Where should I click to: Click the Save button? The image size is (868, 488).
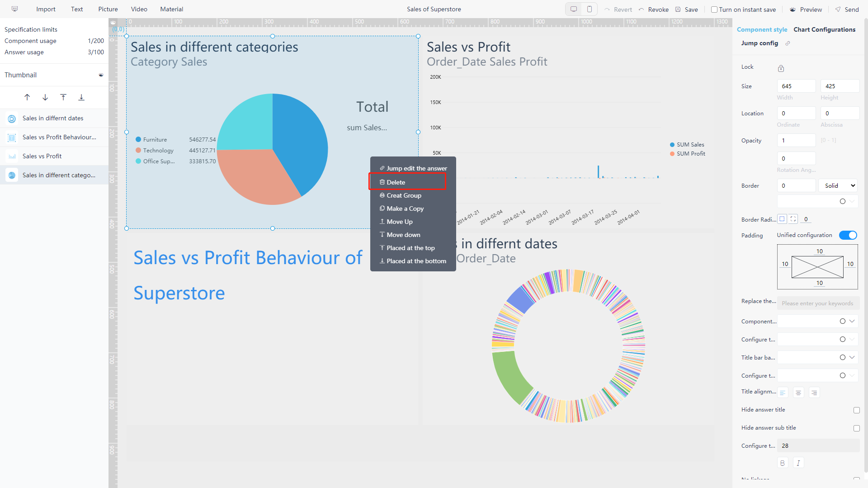click(687, 9)
